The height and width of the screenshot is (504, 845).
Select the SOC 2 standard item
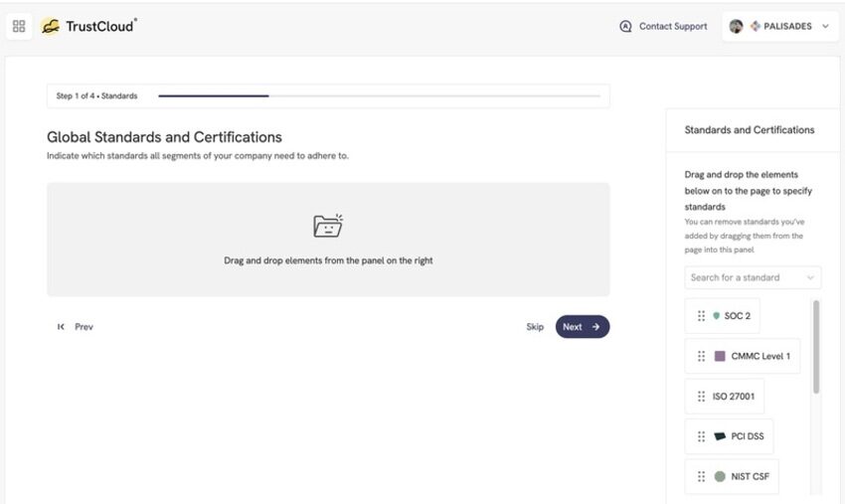click(x=722, y=316)
